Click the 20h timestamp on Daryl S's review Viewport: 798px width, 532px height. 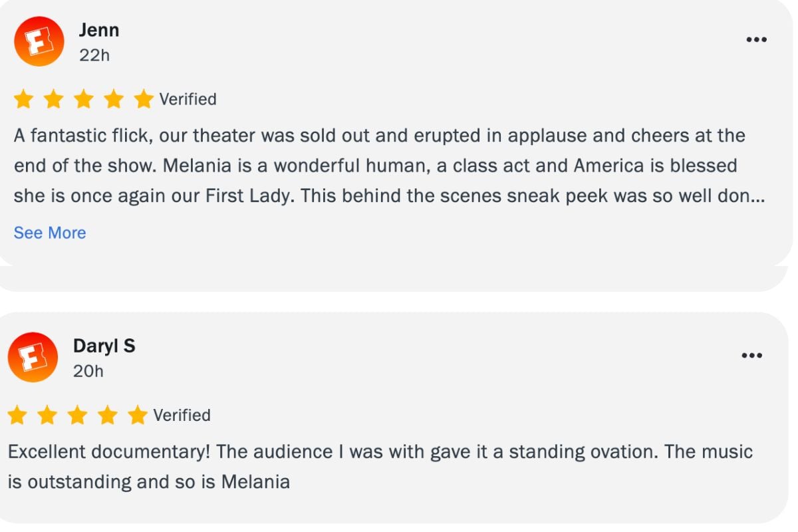[88, 371]
